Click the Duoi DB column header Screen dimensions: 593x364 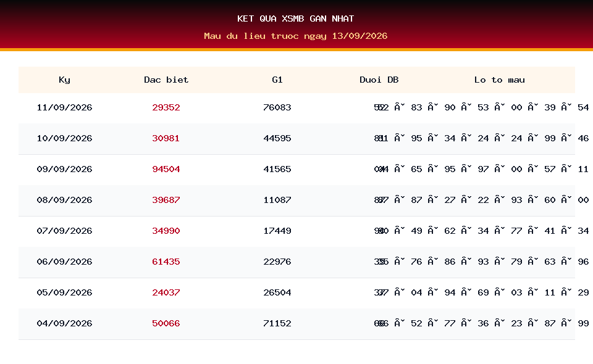point(379,80)
